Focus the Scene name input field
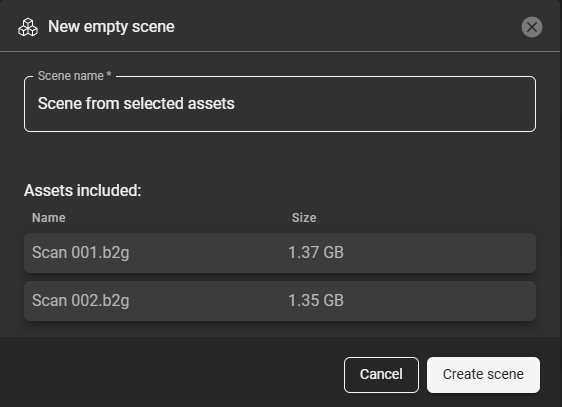The height and width of the screenshot is (407, 562). point(280,104)
